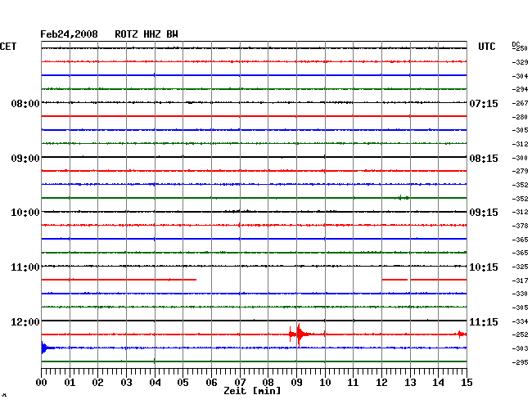The image size is (532, 404).
Task: Select DC offset value -329
Action: click(520, 62)
